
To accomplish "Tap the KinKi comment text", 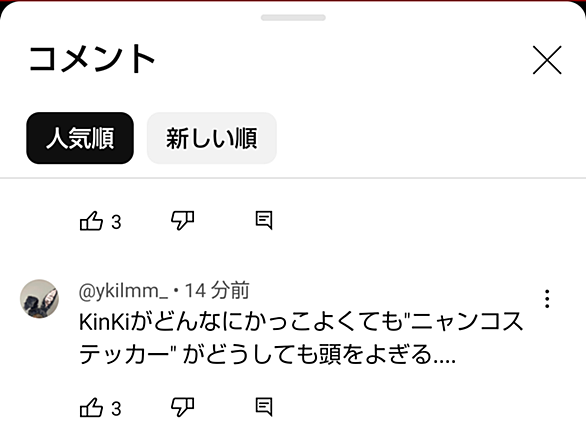I will (301, 338).
